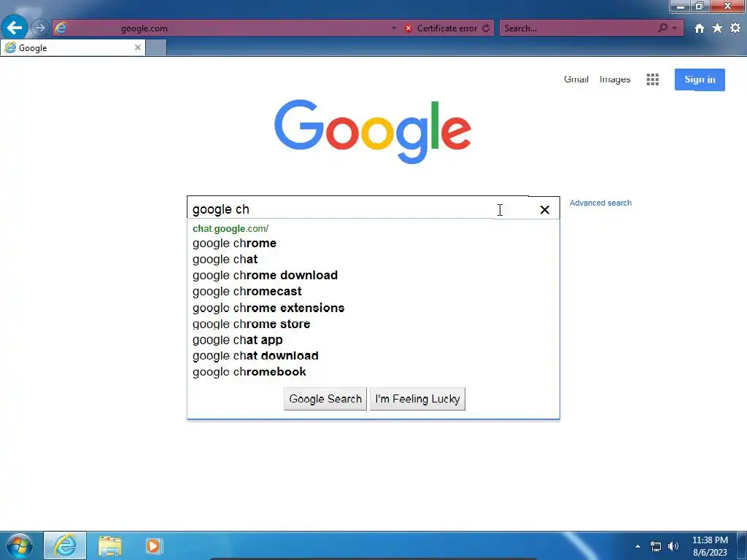Refresh the page with the reload icon
747x560 pixels.
486,28
